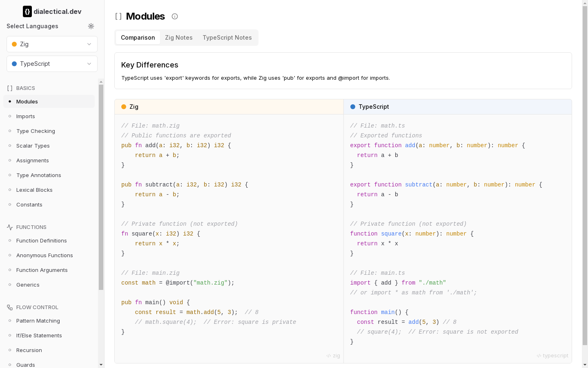Viewport: 588px width, 368px height.
Task: Open the Assignments topic
Action: [49, 160]
